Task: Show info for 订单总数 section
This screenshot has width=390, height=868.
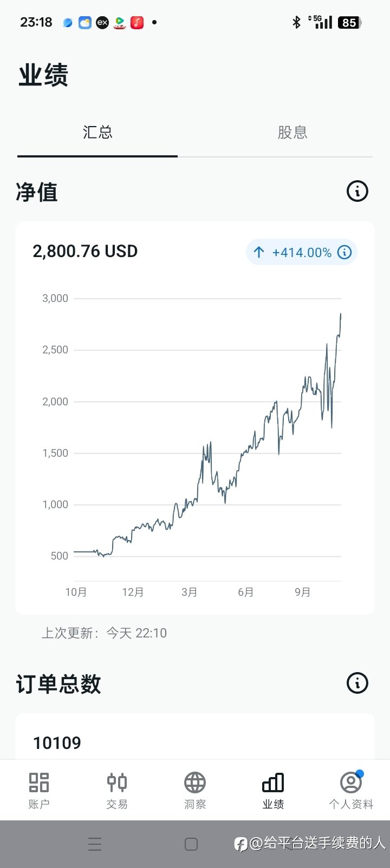Action: pyautogui.click(x=357, y=683)
